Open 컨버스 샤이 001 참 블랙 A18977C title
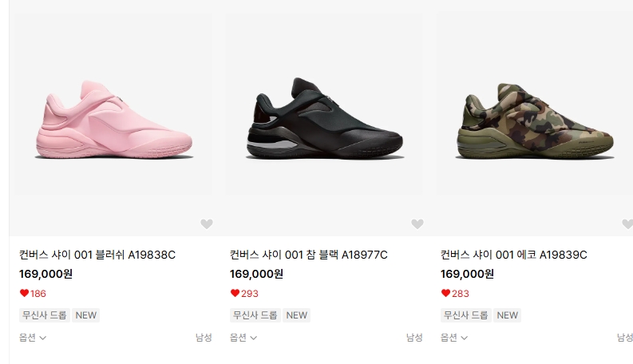 [308, 255]
